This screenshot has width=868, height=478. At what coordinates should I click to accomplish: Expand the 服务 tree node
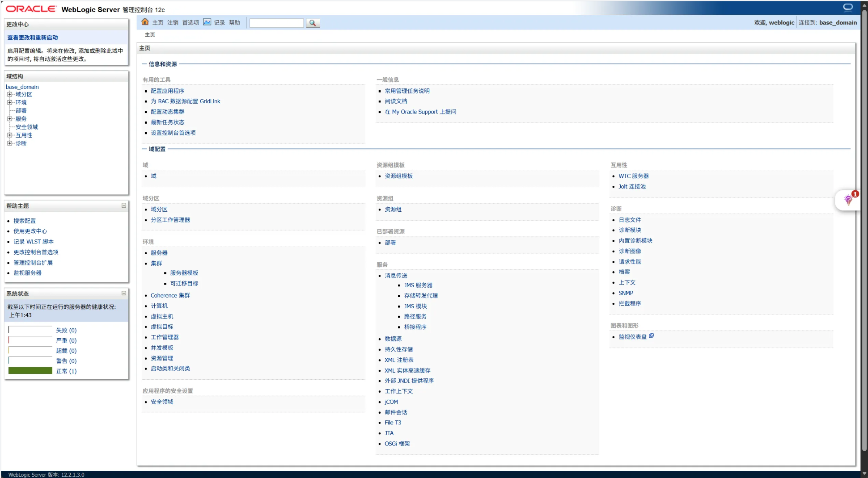[x=9, y=119]
